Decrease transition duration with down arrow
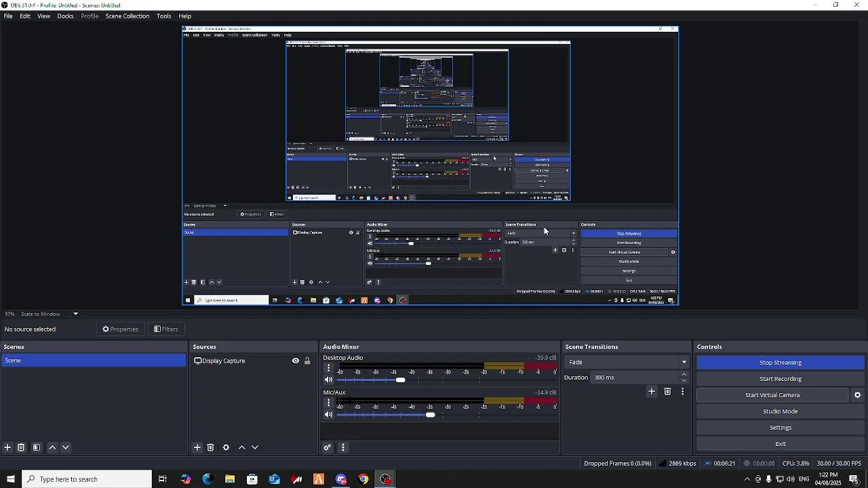This screenshot has height=488, width=868. point(684,381)
